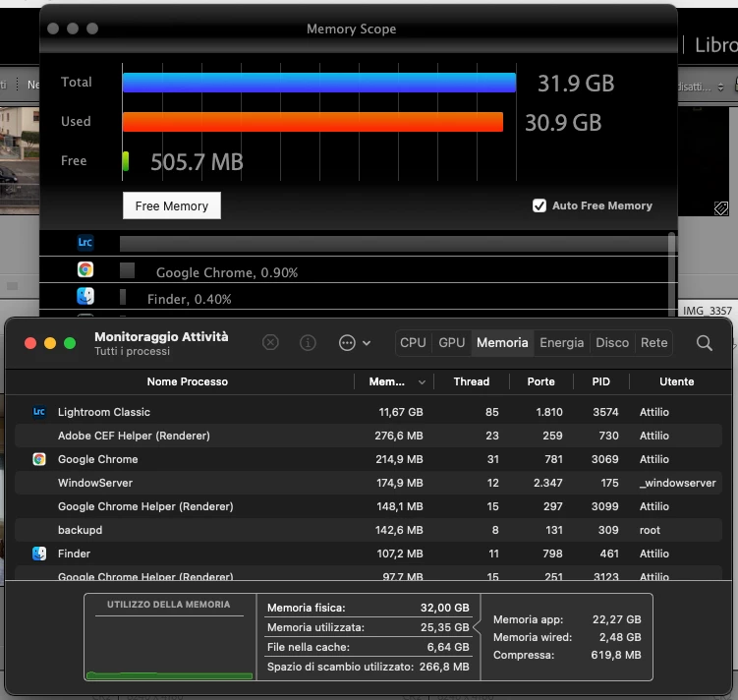Image resolution: width=738 pixels, height=700 pixels.
Task: Click the red Used memory bar
Action: pos(312,122)
